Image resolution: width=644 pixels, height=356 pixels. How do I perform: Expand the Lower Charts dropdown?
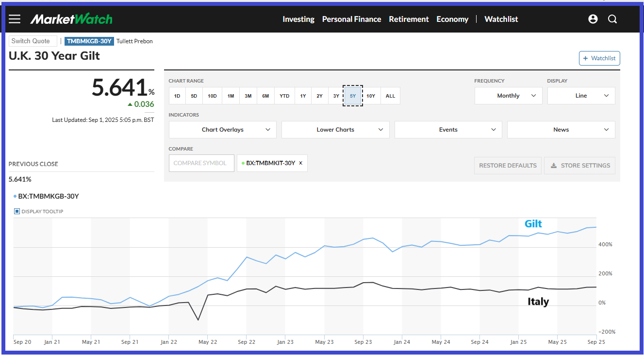pos(335,130)
